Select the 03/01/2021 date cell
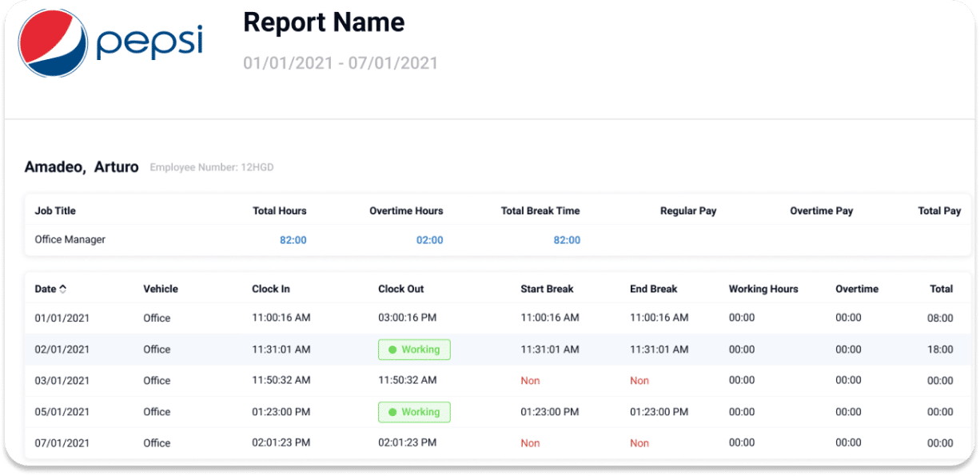The width and height of the screenshot is (980, 476). click(x=62, y=381)
